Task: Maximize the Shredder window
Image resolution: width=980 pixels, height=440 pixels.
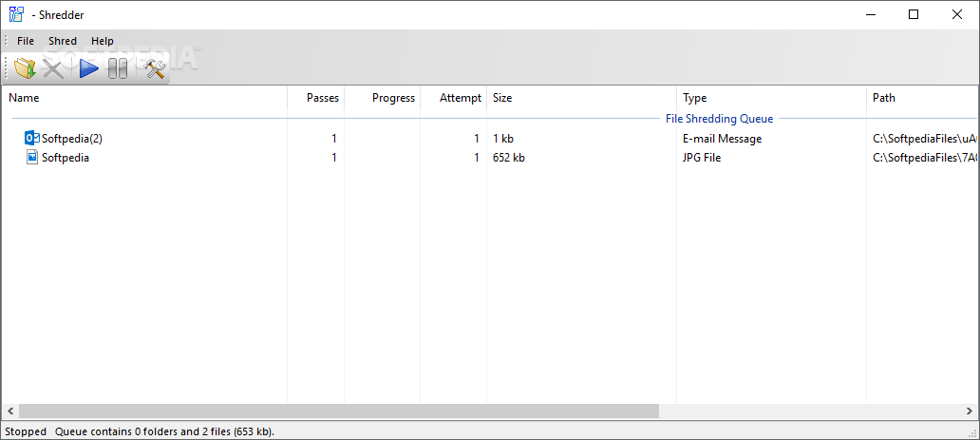Action: click(914, 14)
